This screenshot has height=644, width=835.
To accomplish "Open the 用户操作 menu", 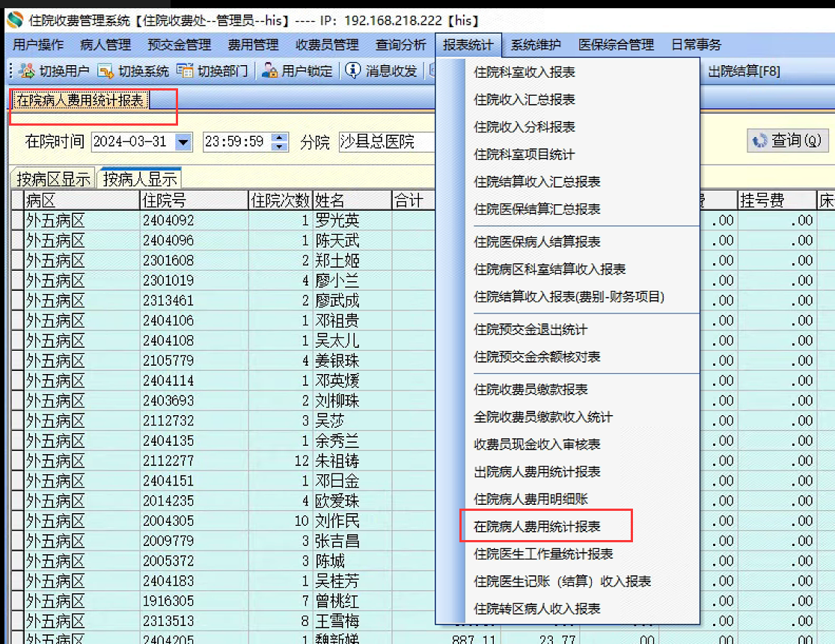I will (x=38, y=45).
